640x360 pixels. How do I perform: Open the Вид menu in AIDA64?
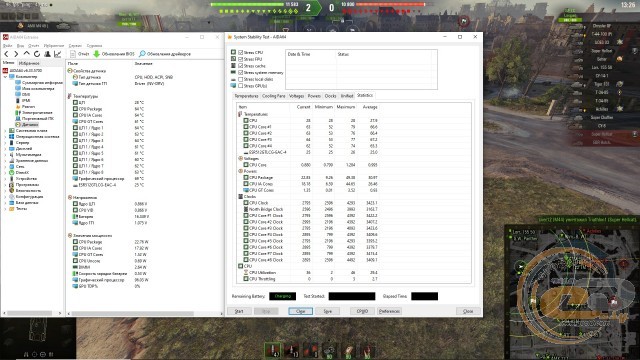pos(20,46)
